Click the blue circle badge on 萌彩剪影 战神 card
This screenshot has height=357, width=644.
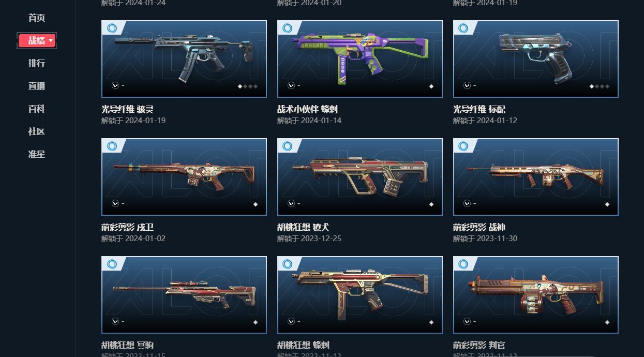(x=463, y=146)
